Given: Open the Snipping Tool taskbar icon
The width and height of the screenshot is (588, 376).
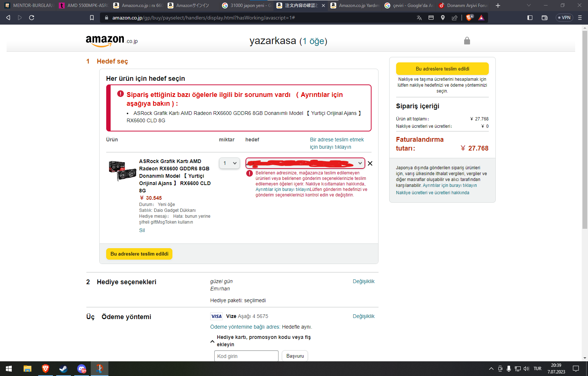Looking at the screenshot, I should pyautogui.click(x=100, y=369).
